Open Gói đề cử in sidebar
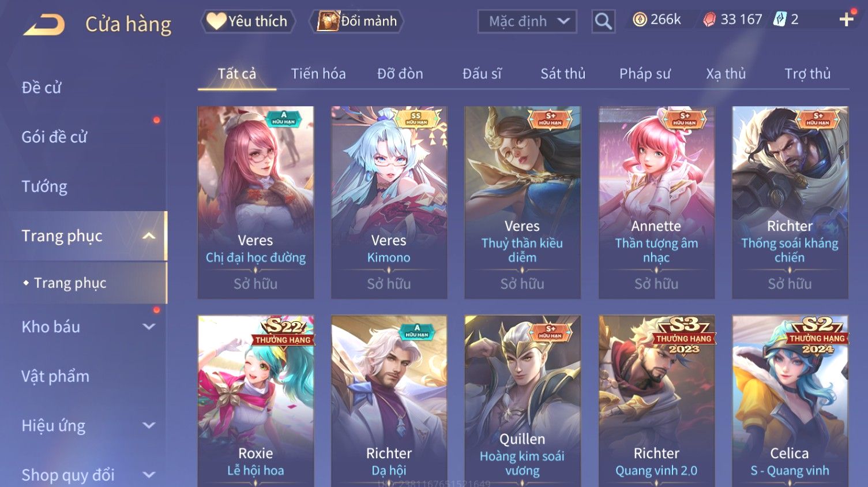This screenshot has width=868, height=487. pos(54,137)
